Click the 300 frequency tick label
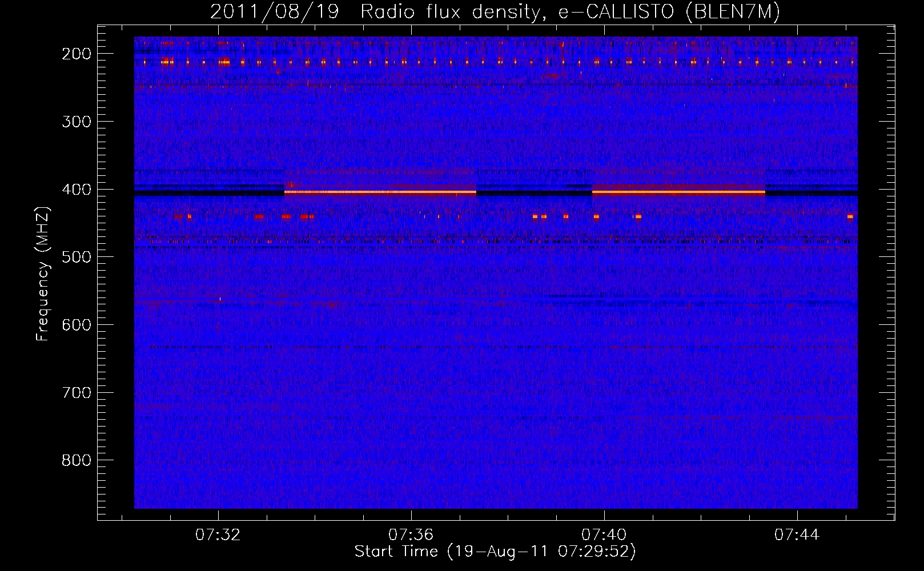 click(x=77, y=122)
